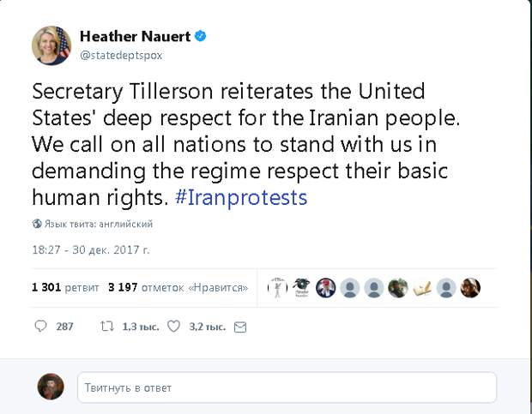Click the reply speech bubble icon
The height and width of the screenshot is (414, 532).
click(x=40, y=327)
